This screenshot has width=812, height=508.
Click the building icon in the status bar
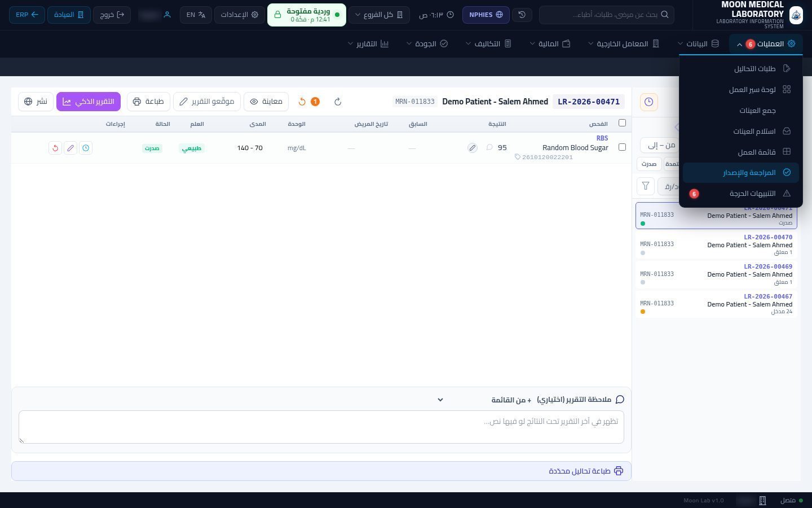(762, 501)
